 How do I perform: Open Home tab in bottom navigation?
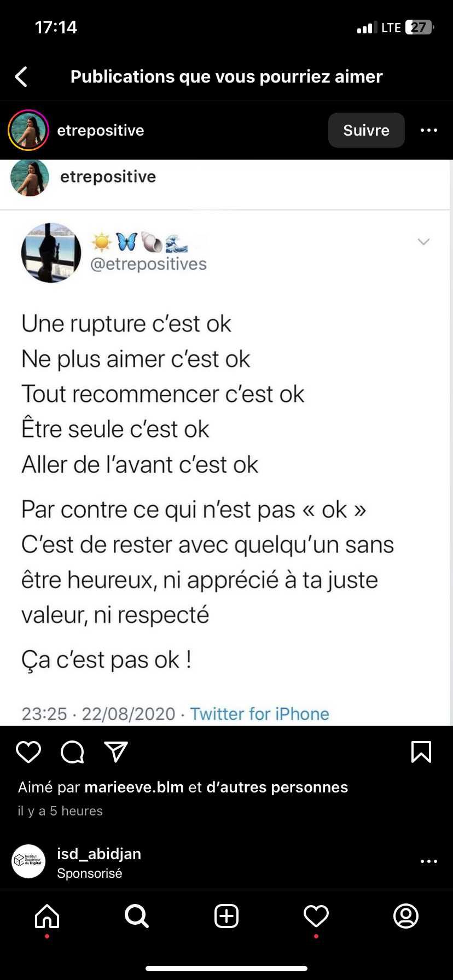coord(47,916)
